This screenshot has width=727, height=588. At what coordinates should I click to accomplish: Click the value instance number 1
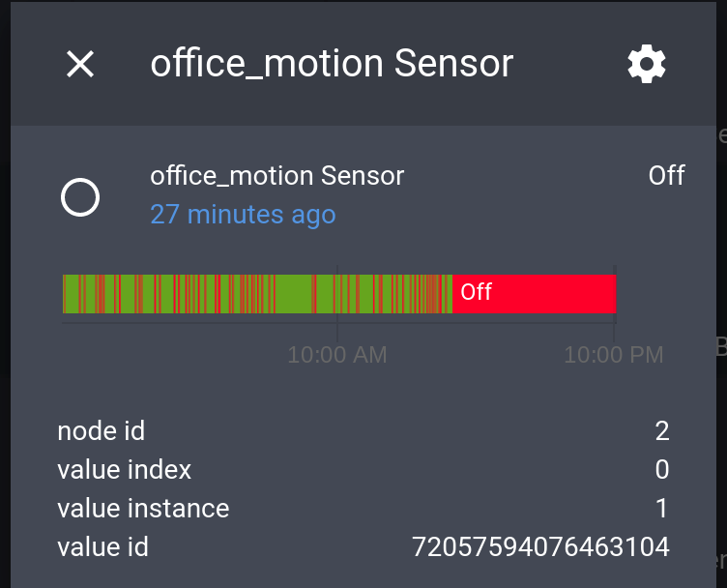[661, 509]
